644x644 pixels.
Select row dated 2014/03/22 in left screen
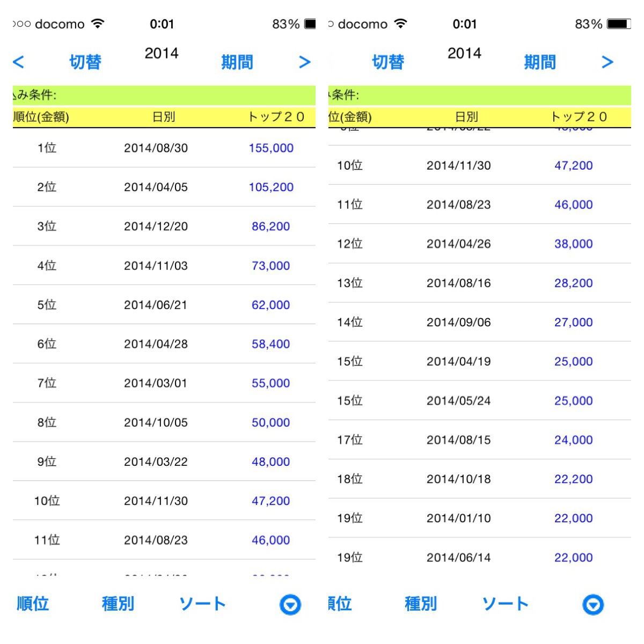[x=164, y=462]
